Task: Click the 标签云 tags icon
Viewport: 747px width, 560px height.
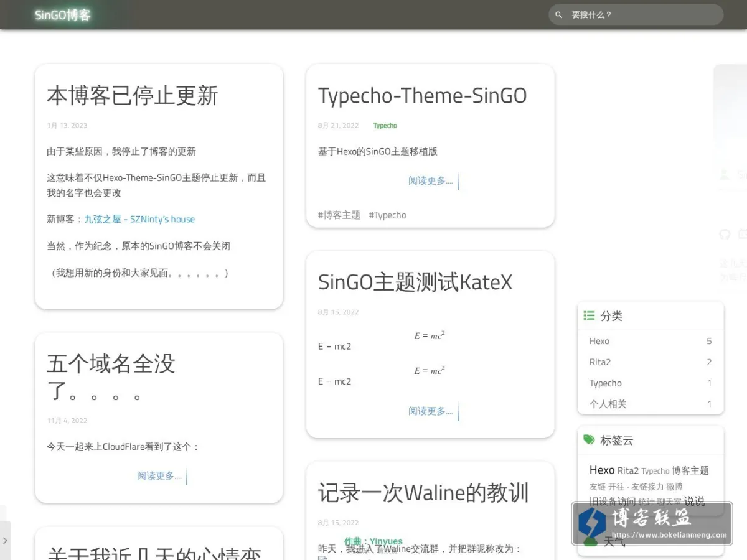Action: 589,440
